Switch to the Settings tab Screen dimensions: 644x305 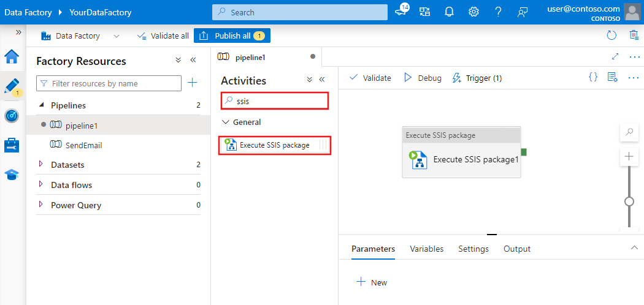[x=473, y=249]
